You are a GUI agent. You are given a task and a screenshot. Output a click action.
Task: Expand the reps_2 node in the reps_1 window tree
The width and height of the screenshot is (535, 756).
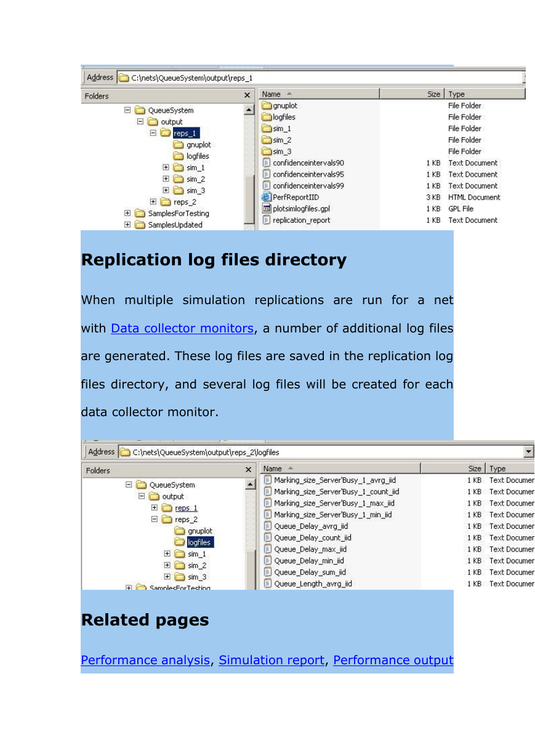tap(153, 202)
